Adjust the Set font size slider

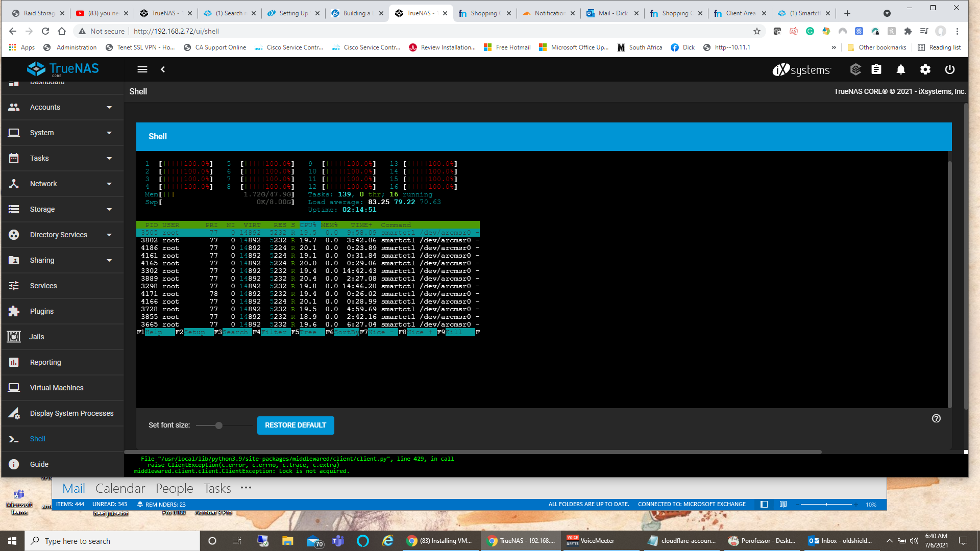pyautogui.click(x=218, y=425)
